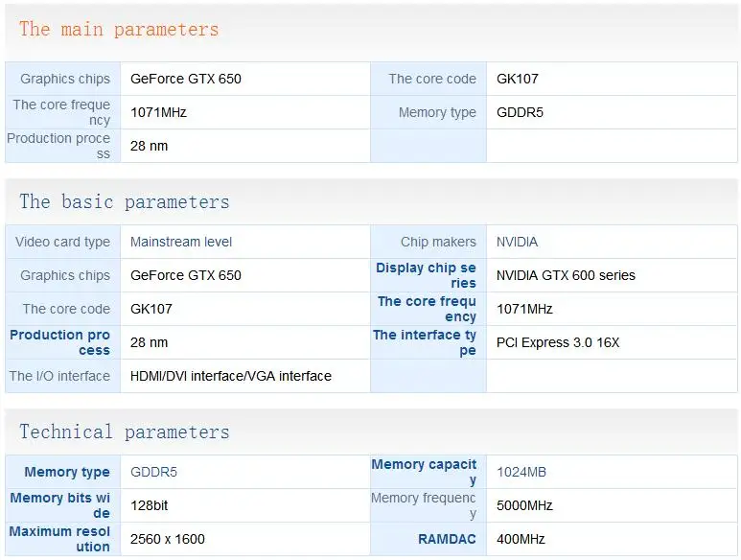This screenshot has height=560, width=741.
Task: Open 'Memory capacity' bold link
Action: click(x=424, y=472)
